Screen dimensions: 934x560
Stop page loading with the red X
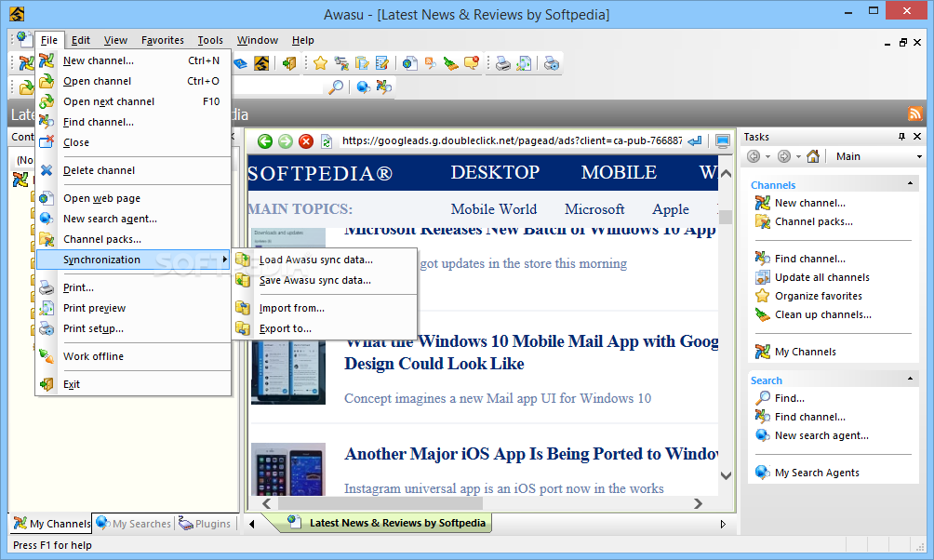click(305, 141)
